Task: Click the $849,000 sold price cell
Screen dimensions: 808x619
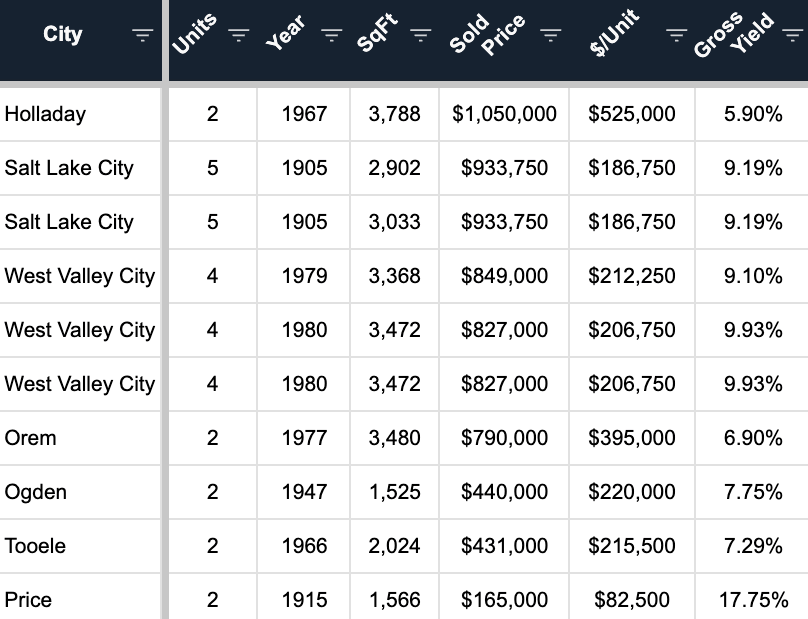Action: [504, 276]
